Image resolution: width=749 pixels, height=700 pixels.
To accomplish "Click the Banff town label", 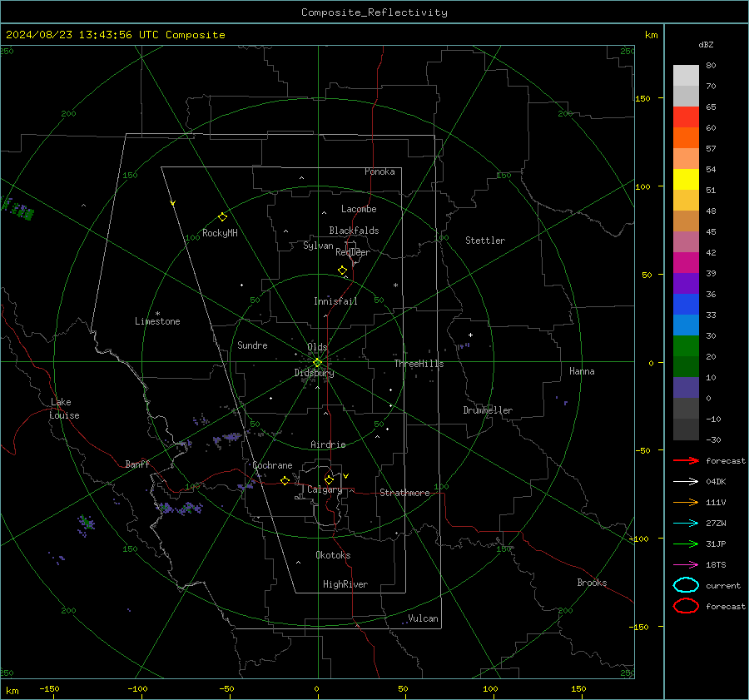I will [x=137, y=464].
